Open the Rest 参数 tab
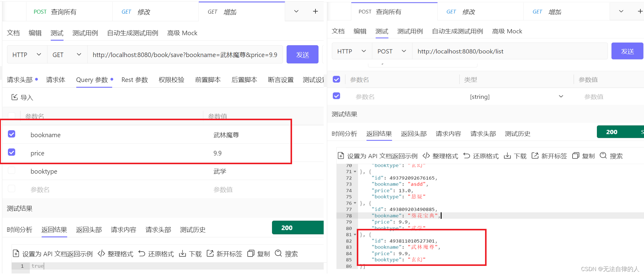The width and height of the screenshot is (644, 275). [135, 80]
